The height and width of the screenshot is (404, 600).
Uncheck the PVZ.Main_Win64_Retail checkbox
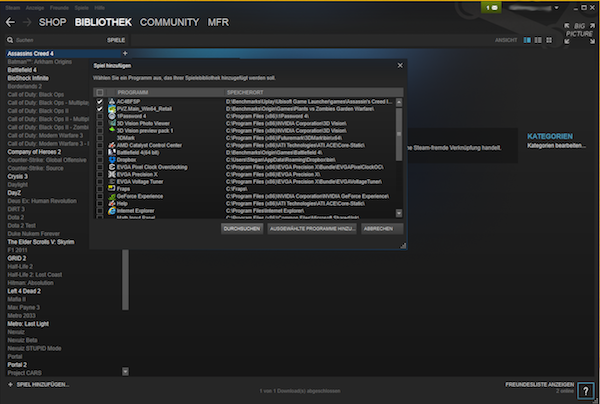100,109
